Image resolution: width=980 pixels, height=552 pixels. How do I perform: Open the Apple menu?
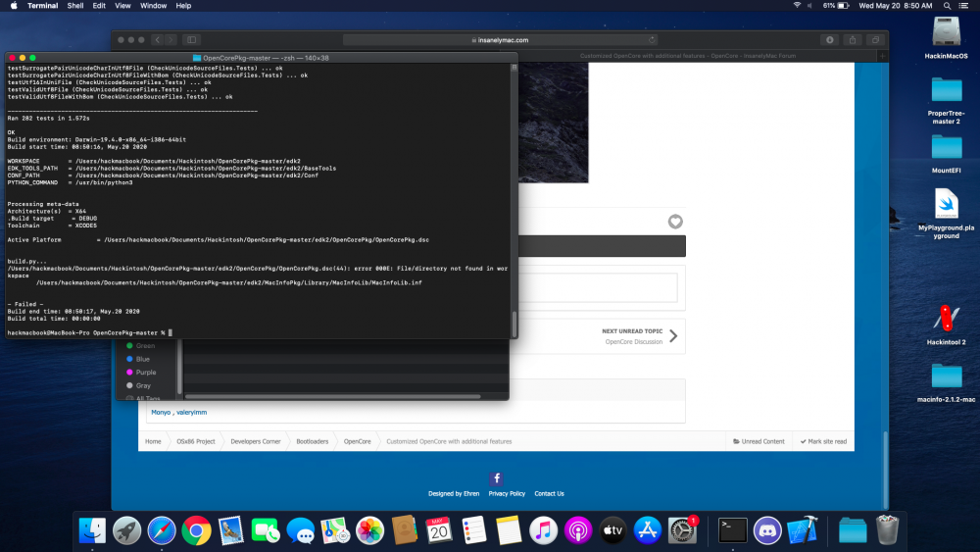(14, 6)
